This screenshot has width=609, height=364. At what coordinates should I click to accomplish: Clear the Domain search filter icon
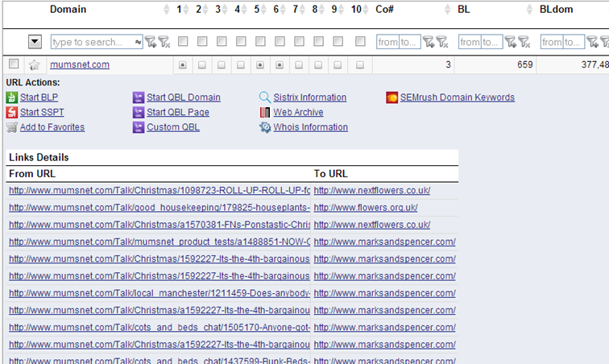click(164, 42)
